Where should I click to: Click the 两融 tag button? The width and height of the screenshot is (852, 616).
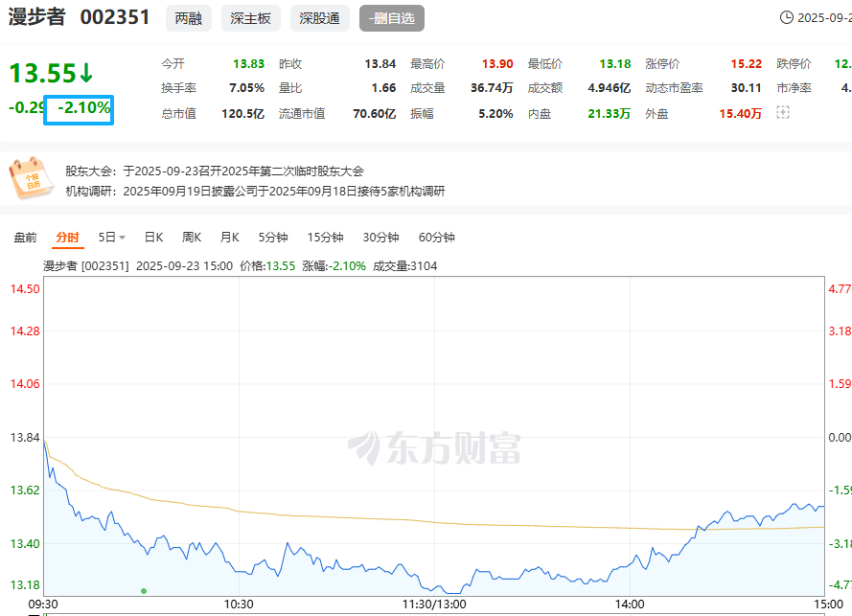click(x=189, y=18)
